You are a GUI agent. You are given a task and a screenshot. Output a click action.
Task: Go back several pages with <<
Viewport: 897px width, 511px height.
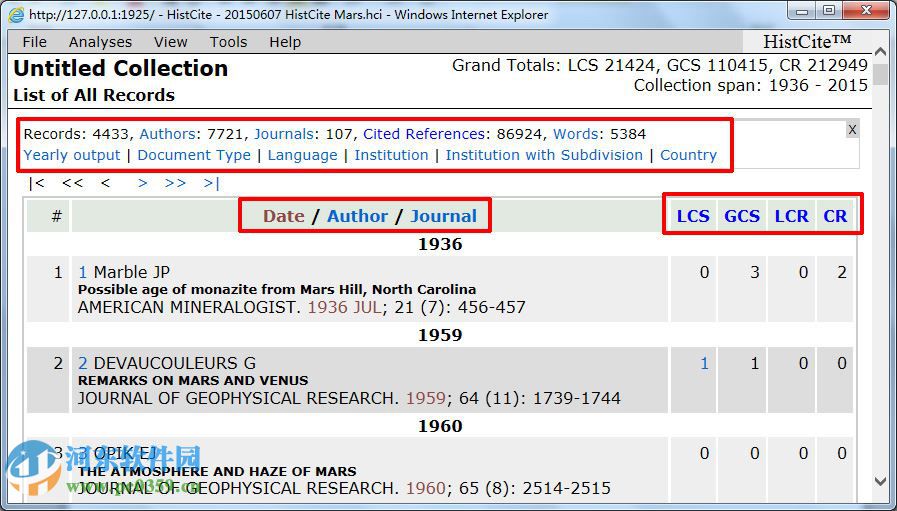73,183
